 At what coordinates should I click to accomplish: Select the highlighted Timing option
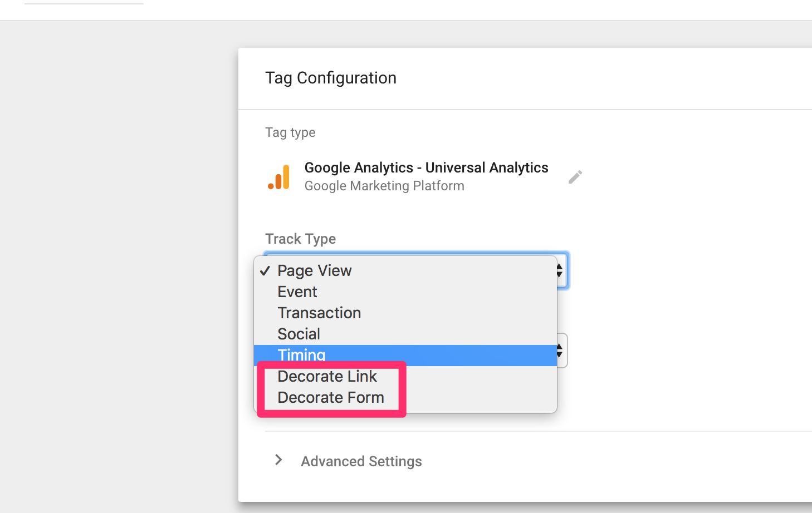405,355
